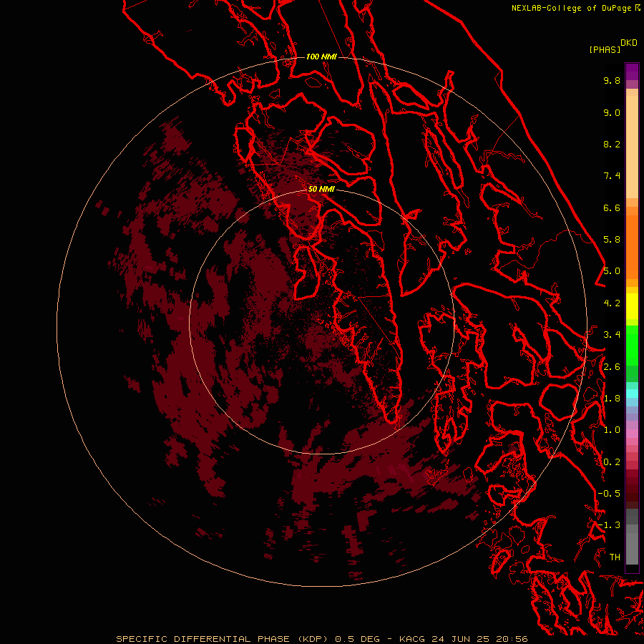Select the 9.8 legend value
644x644 pixels.
pos(612,80)
